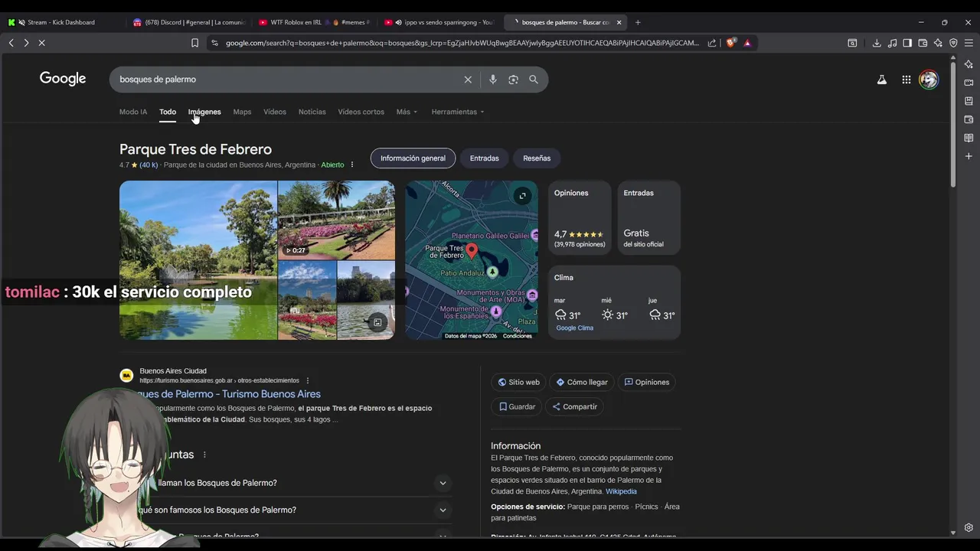Switch to the Discord #general browser tab
The image size is (980, 551).
pyautogui.click(x=188, y=22)
